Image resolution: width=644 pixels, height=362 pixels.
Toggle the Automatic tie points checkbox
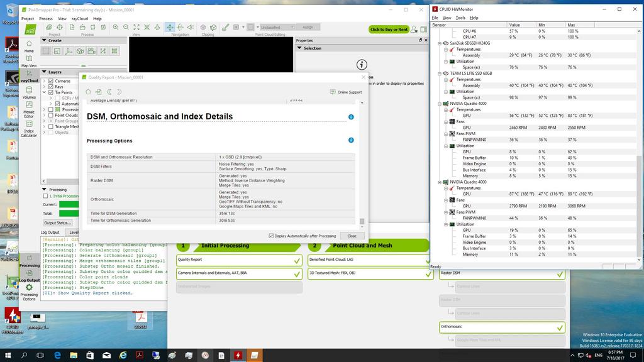57,104
